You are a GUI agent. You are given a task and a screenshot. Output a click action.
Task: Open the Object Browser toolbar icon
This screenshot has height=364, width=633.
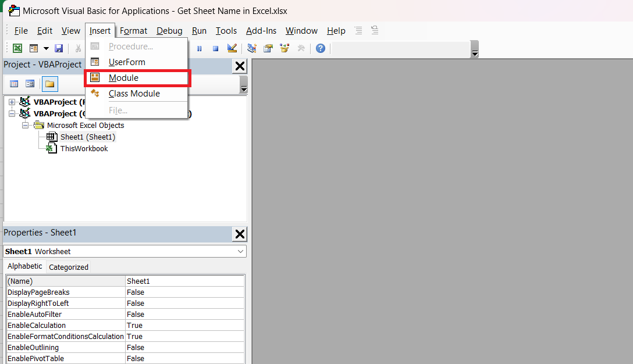click(x=285, y=48)
